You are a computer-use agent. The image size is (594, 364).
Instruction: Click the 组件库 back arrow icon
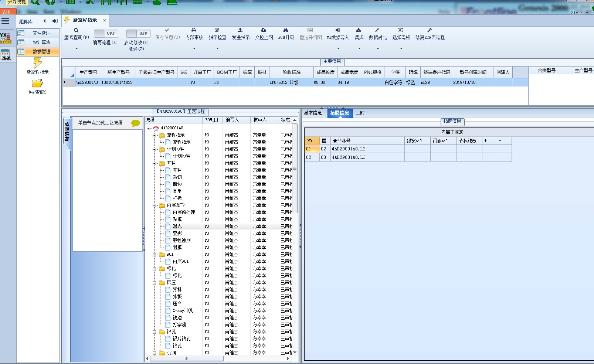point(45,21)
